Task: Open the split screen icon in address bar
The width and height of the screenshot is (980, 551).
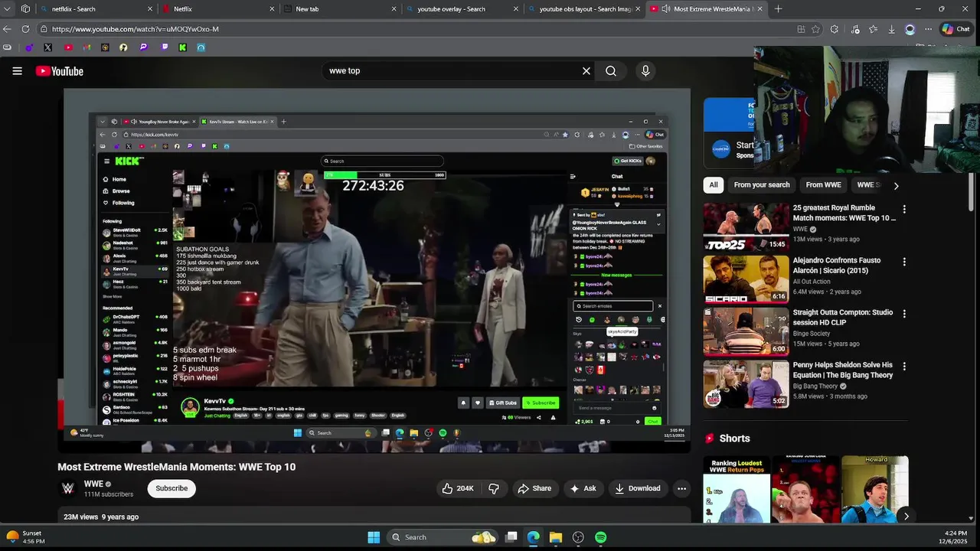Action: coord(801,29)
